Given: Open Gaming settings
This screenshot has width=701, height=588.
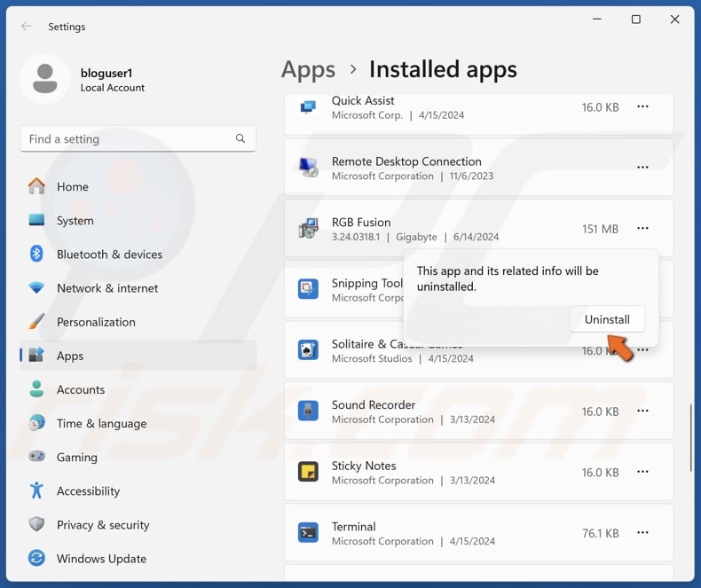Looking at the screenshot, I should 138,457.
